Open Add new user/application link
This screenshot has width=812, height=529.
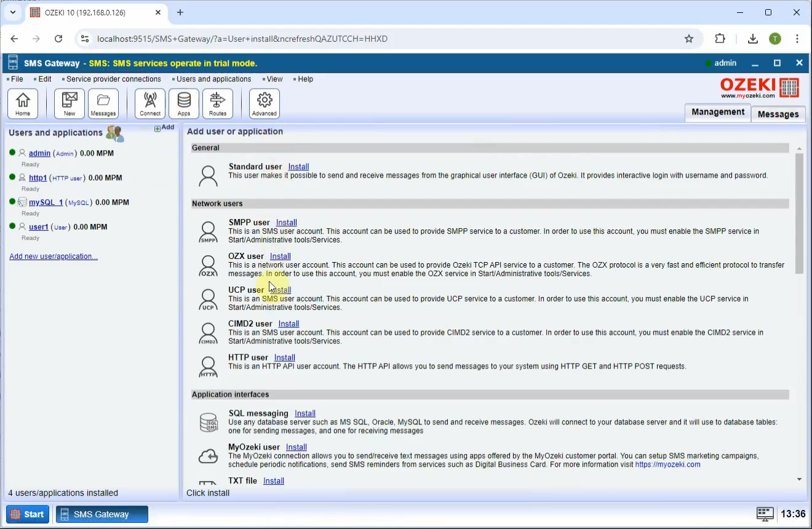coord(53,256)
